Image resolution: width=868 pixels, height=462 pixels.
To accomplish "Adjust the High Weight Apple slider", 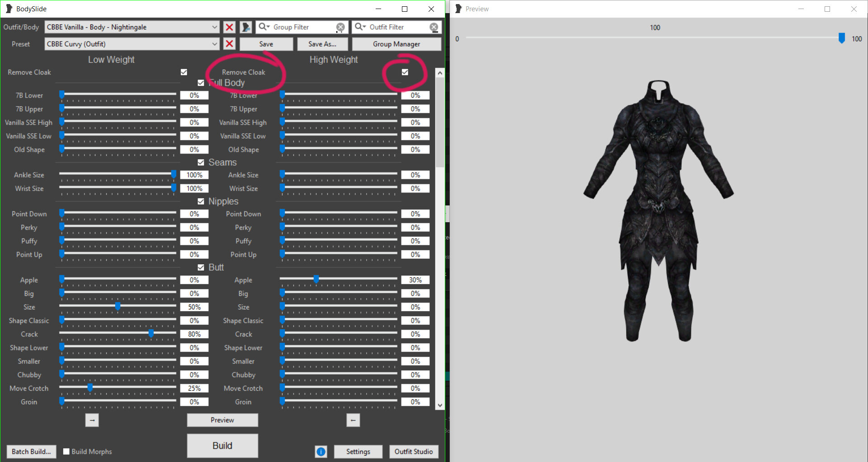I will (339, 280).
